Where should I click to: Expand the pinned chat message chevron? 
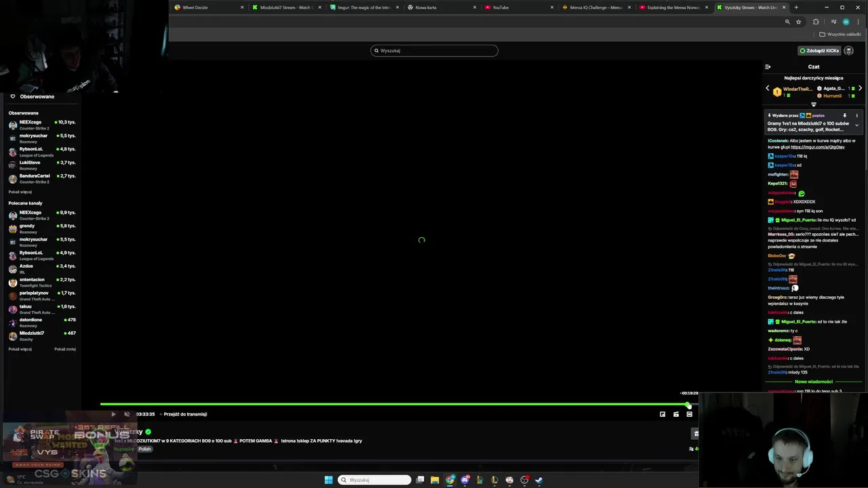click(x=856, y=125)
